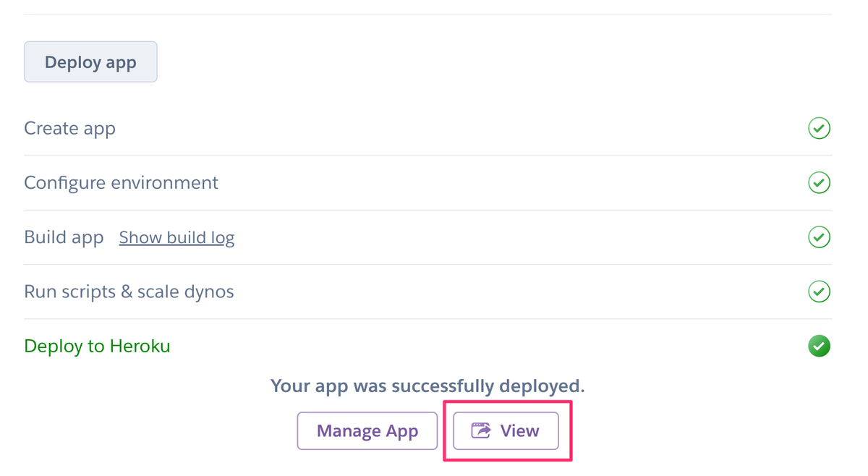The image size is (868, 476).
Task: Click the Build app checkmark icon
Action: [x=819, y=237]
